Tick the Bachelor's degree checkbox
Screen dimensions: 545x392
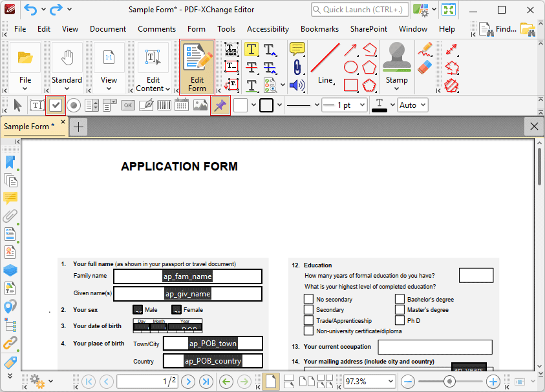400,299
